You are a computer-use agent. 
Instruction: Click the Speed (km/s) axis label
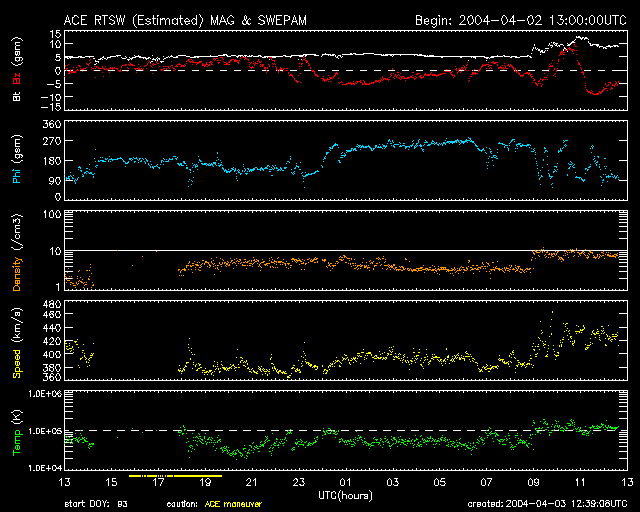click(x=17, y=342)
